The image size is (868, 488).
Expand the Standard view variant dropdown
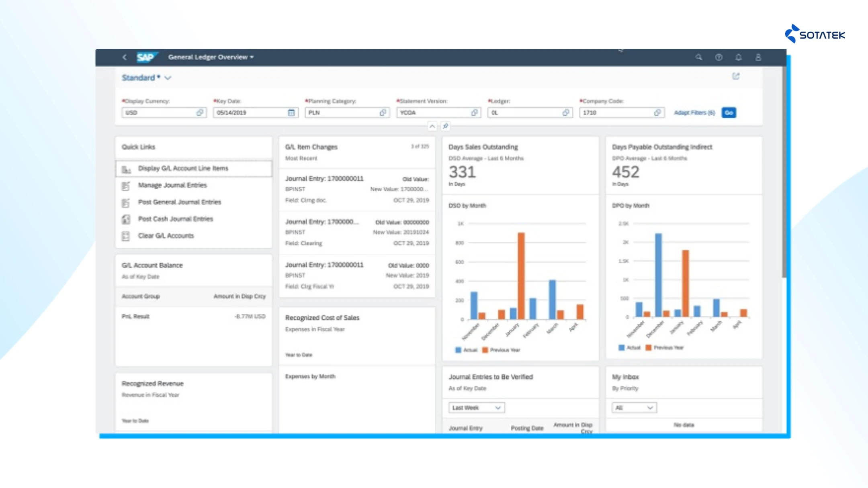[168, 78]
